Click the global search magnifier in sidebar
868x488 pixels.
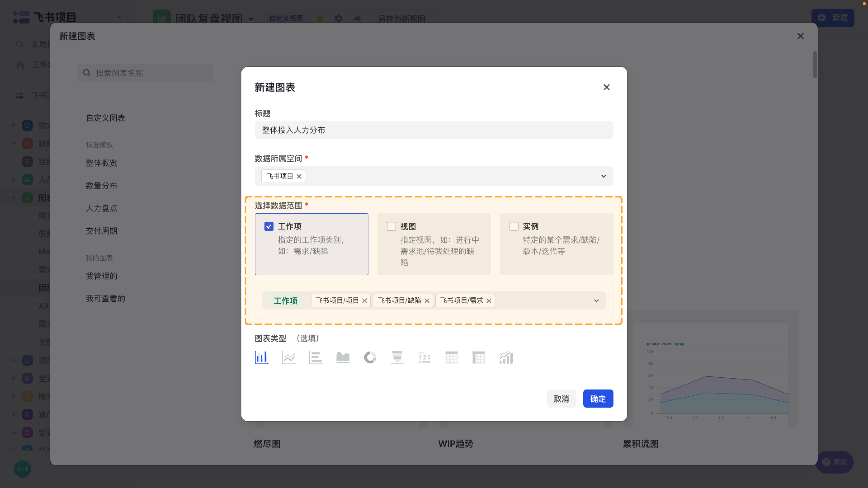20,44
